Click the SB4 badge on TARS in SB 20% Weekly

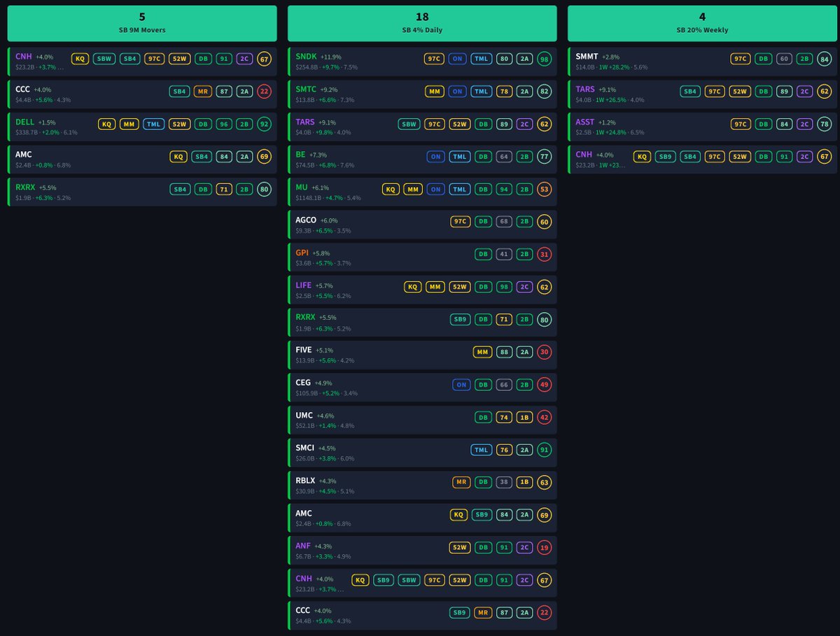(x=689, y=92)
